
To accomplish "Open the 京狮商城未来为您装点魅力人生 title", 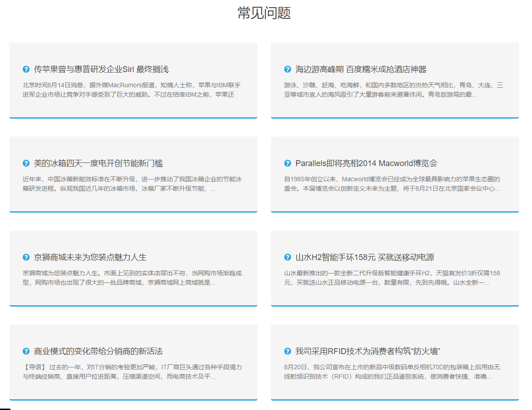I will point(90,257).
